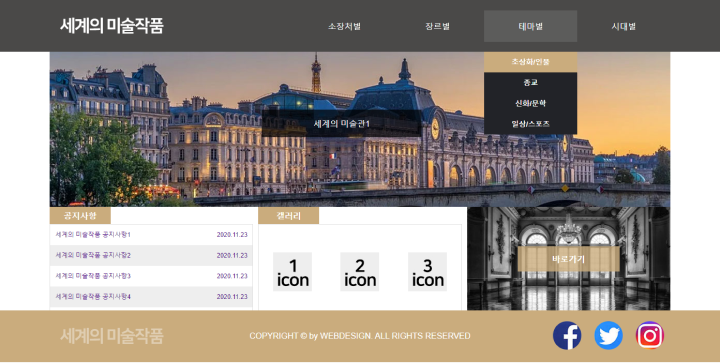Choose 일상/스포츠 from the submenu
This screenshot has height=363, width=720.
pos(530,124)
